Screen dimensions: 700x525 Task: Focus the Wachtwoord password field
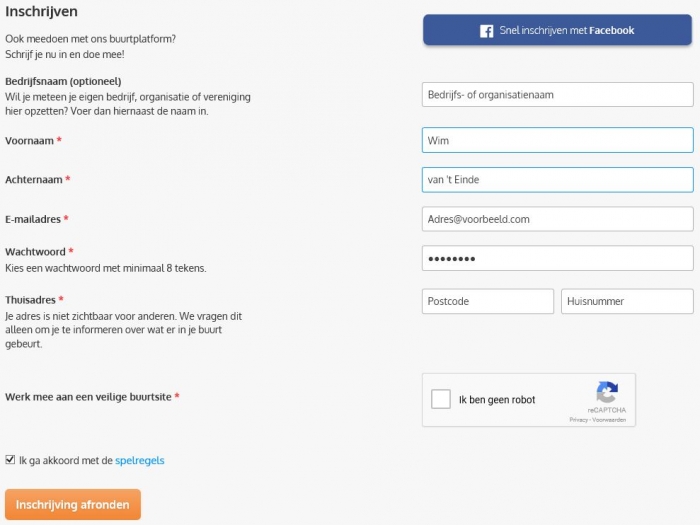(557, 258)
